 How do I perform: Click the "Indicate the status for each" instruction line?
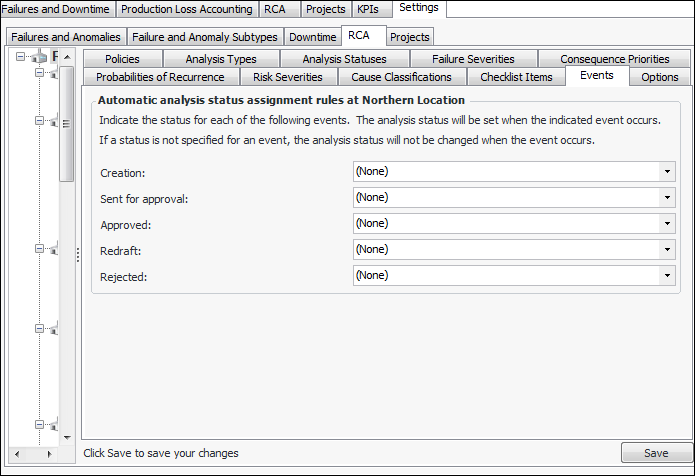click(x=380, y=120)
